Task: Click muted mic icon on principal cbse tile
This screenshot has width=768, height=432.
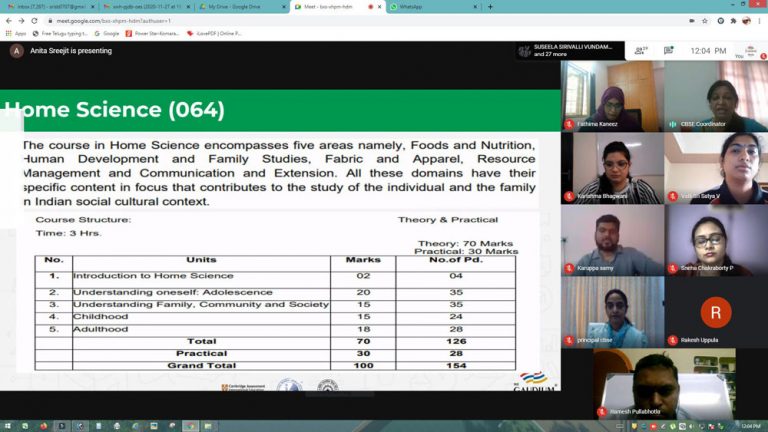Action: (x=569, y=340)
